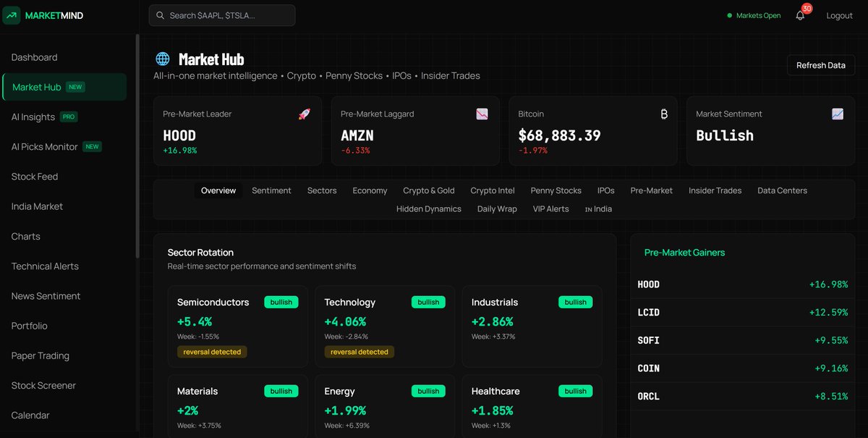Switch to the Crypto Intel tab
The width and height of the screenshot is (868, 438).
click(x=493, y=190)
